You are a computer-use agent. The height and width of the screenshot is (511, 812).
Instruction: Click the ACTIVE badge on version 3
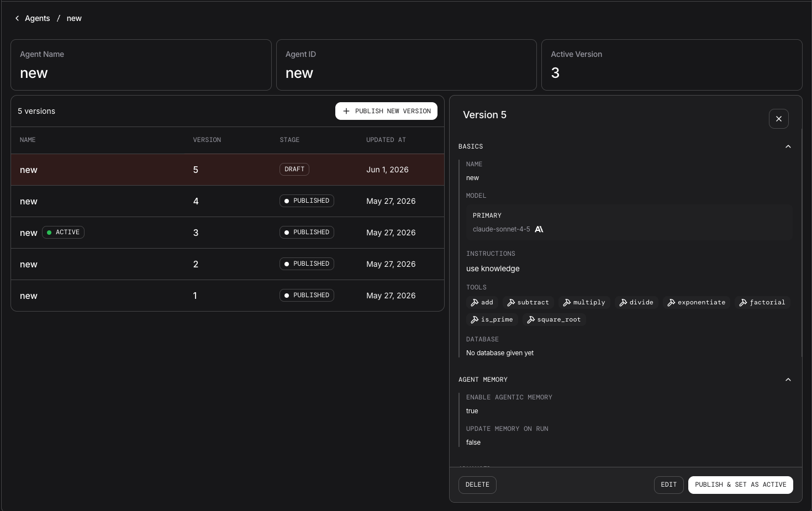tap(64, 232)
